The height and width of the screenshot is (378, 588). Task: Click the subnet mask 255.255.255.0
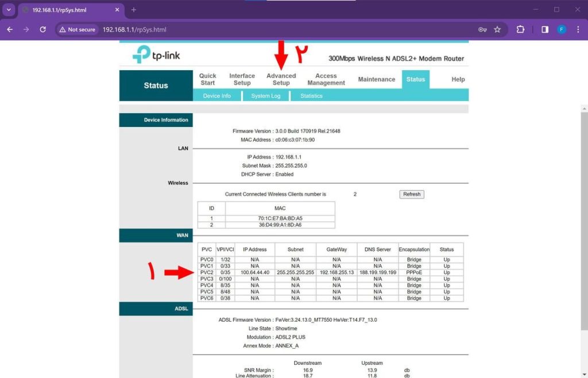pos(291,165)
